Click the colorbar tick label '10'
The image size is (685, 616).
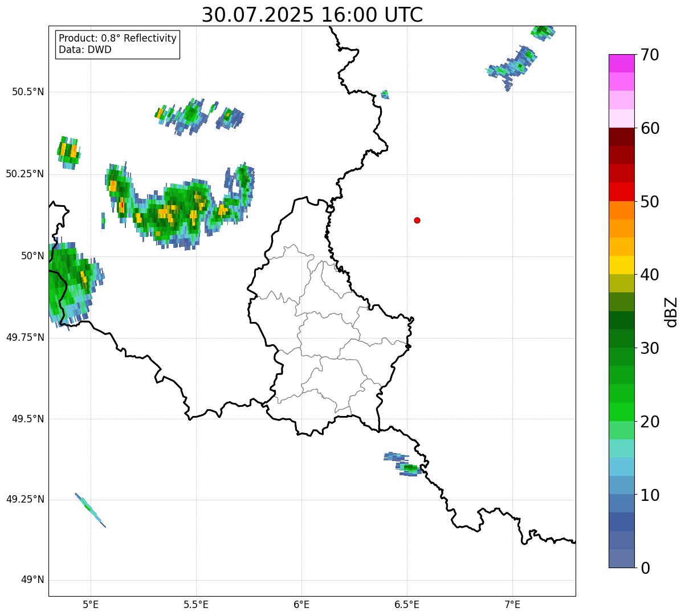pos(650,495)
